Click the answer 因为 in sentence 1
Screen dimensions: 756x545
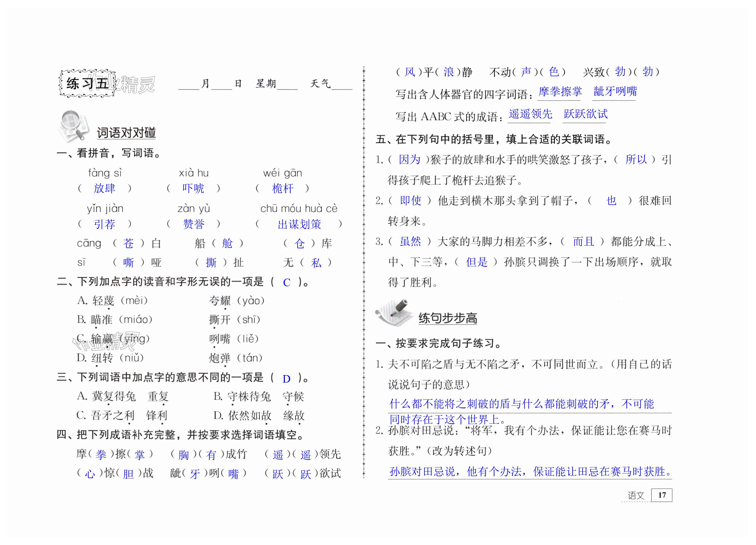coord(409,160)
